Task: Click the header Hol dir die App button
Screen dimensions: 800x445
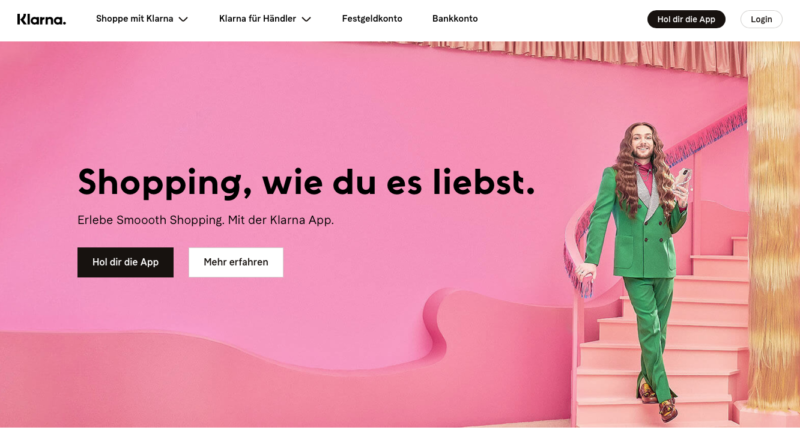Action: 686,19
